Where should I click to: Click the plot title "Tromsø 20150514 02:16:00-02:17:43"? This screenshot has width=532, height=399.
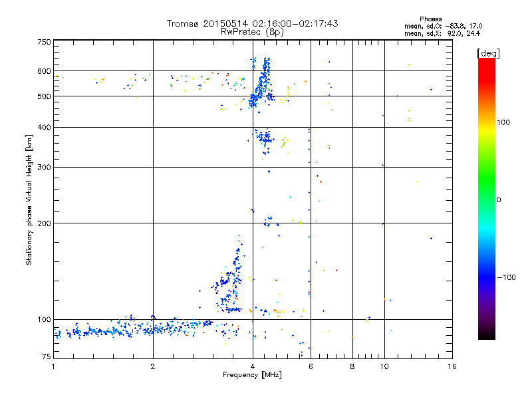253,23
